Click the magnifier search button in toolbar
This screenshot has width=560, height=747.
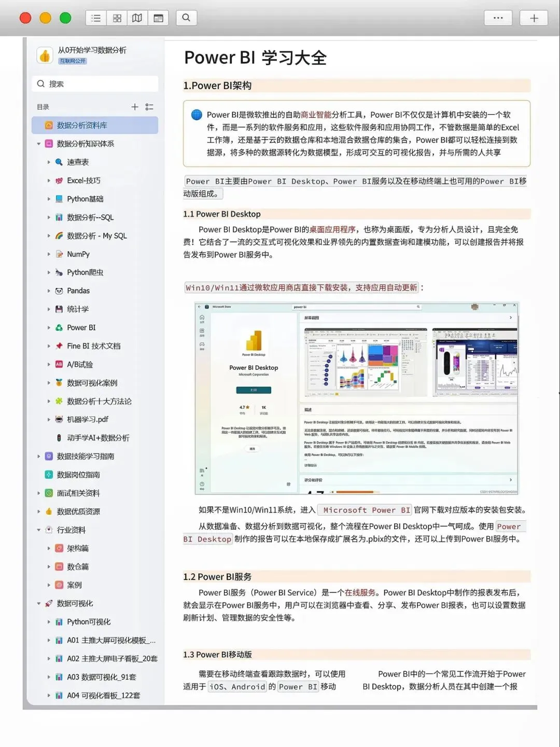pos(186,18)
